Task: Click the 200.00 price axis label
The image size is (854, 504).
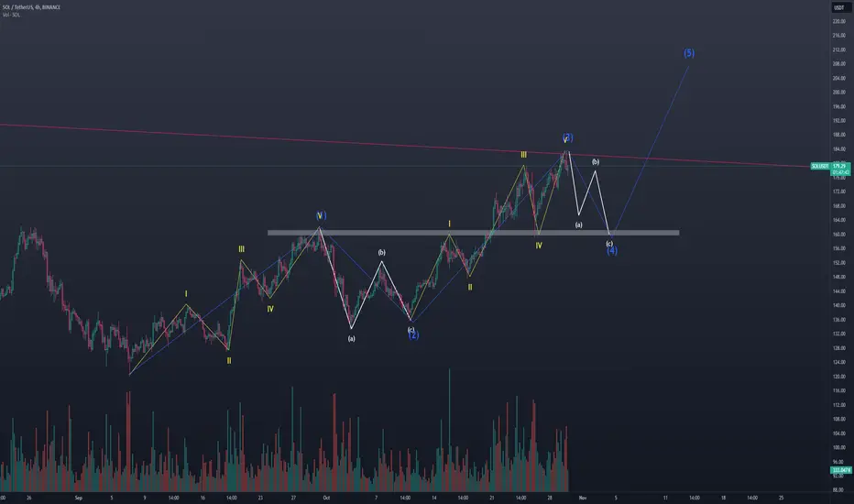Action: (x=838, y=92)
